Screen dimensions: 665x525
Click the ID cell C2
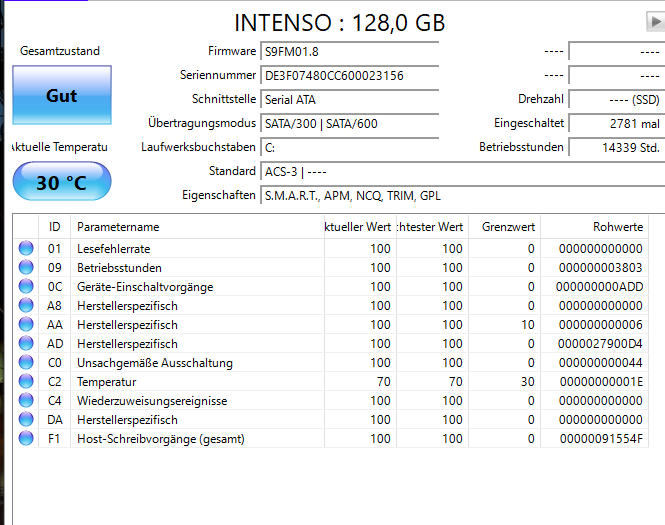[54, 382]
